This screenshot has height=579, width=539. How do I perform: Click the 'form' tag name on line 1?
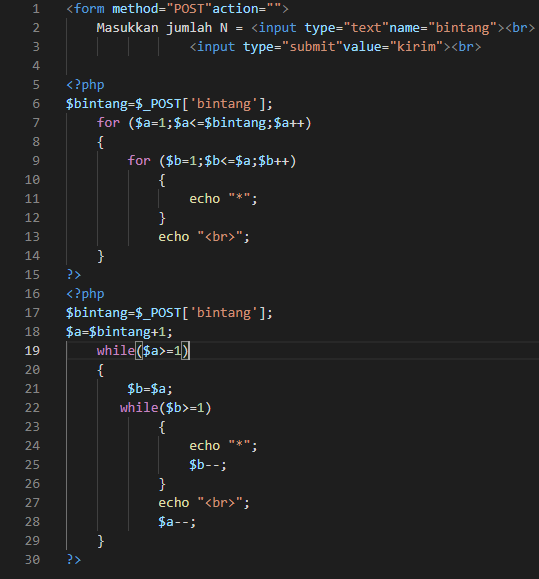pyautogui.click(x=89, y=9)
